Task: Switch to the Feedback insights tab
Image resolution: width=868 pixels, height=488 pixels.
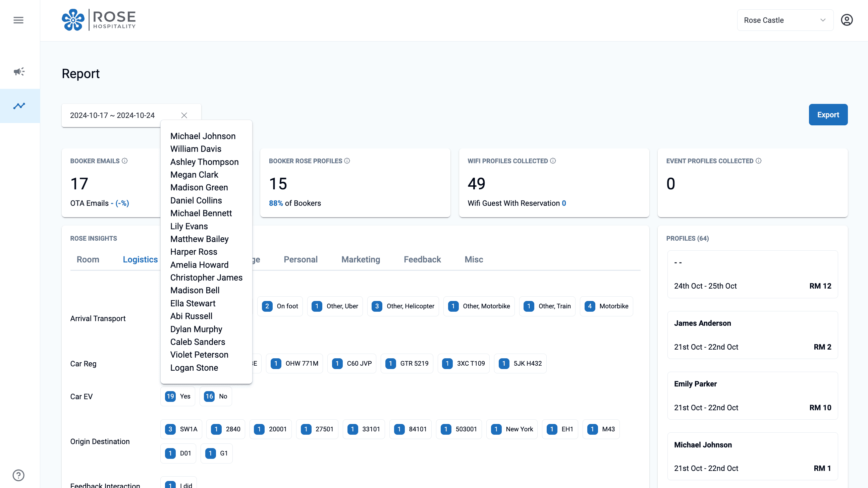Action: pos(422,259)
